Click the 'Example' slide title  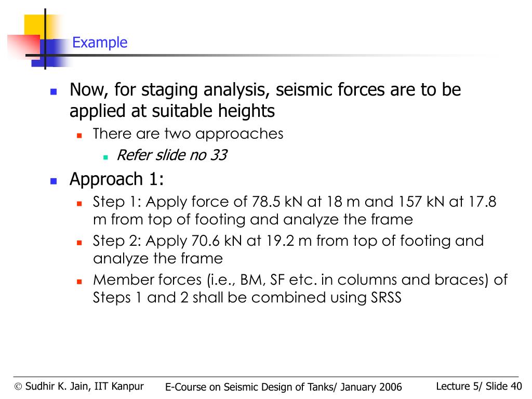click(x=100, y=43)
